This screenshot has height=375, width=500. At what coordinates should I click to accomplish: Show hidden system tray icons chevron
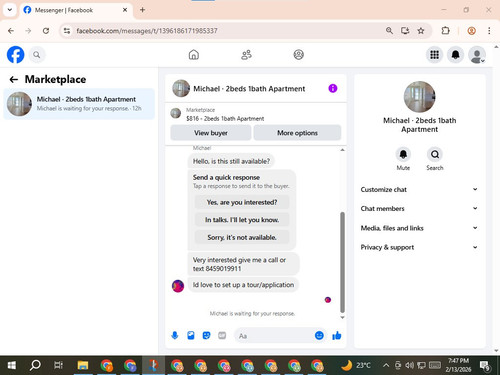tap(386, 365)
